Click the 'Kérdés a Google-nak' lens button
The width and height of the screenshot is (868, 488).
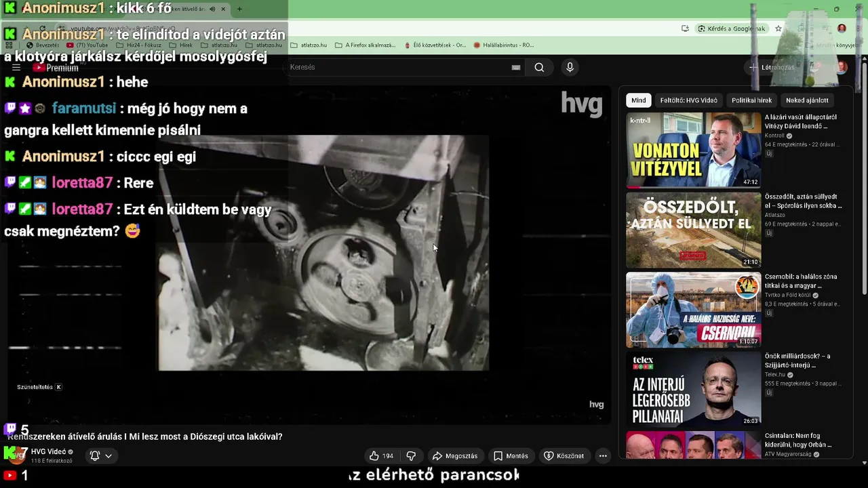coord(732,28)
